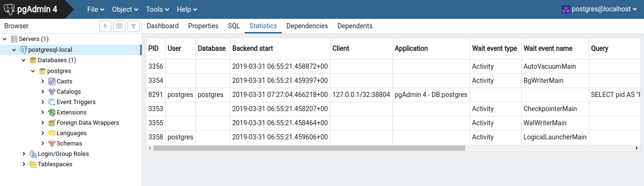The height and width of the screenshot is (186, 644).
Task: Expand the Schemas tree node
Action: point(42,144)
